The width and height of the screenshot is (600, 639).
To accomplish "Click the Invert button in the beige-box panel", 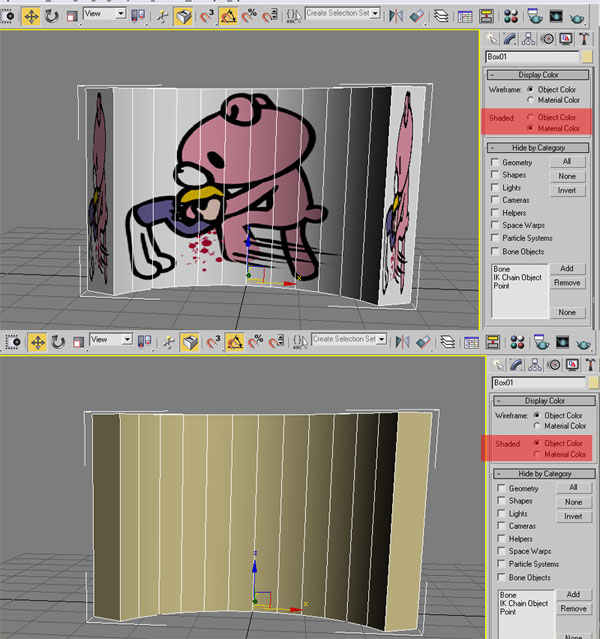I will click(x=574, y=516).
